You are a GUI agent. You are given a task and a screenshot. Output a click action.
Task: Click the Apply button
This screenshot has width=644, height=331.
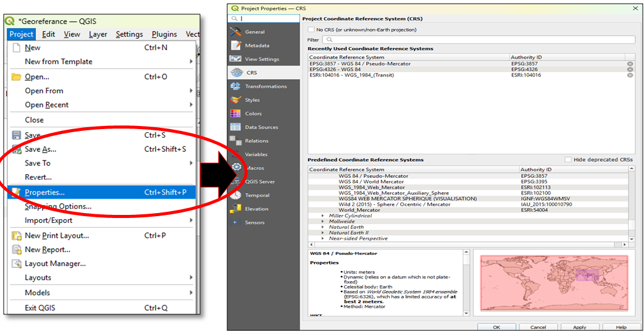579,327
